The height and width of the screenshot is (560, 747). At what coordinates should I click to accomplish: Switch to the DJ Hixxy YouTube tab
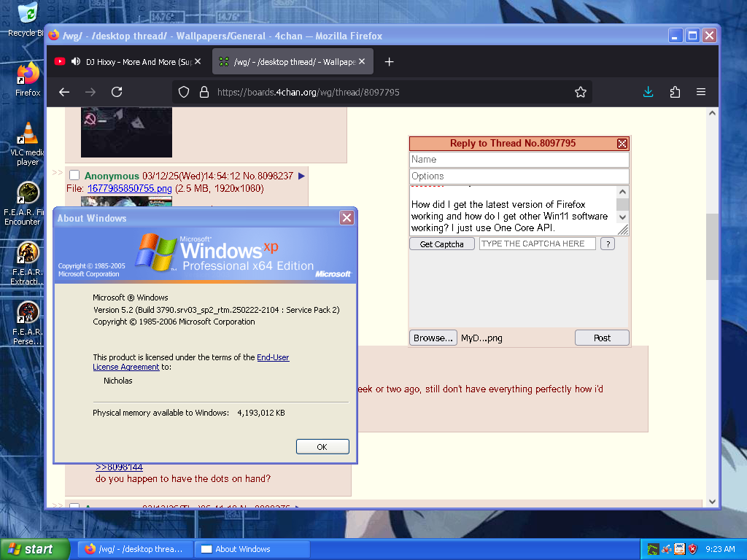coord(128,62)
